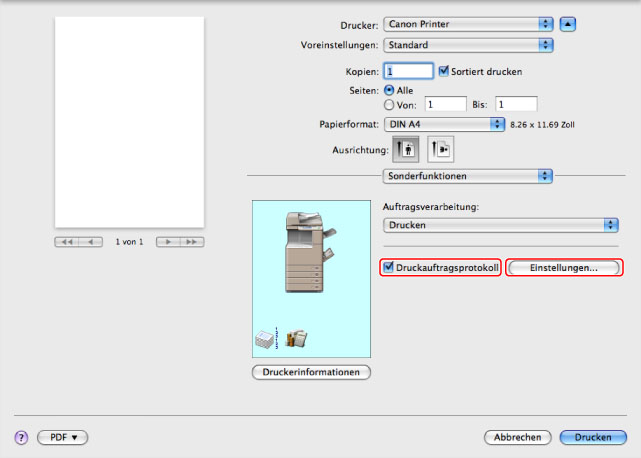
Task: Jump to last preview page
Action: [x=192, y=242]
